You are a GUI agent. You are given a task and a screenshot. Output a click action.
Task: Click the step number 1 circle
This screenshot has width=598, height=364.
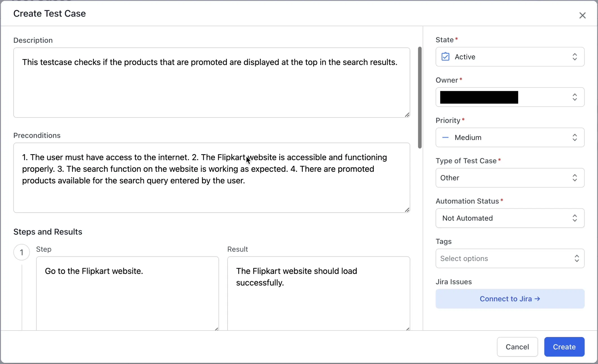point(21,252)
